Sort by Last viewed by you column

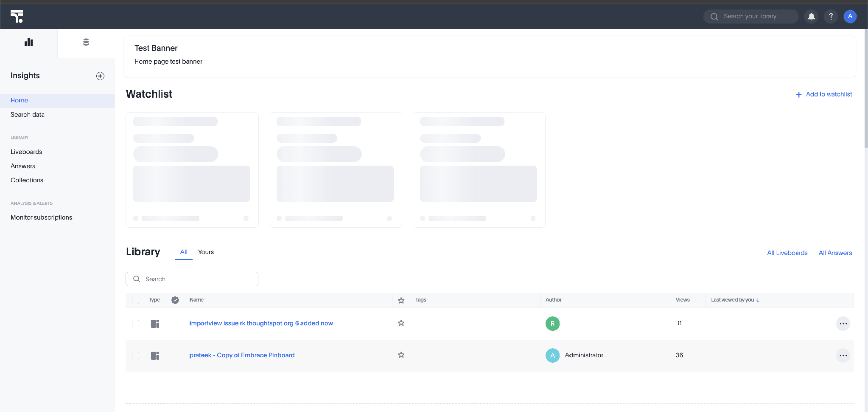coord(735,300)
